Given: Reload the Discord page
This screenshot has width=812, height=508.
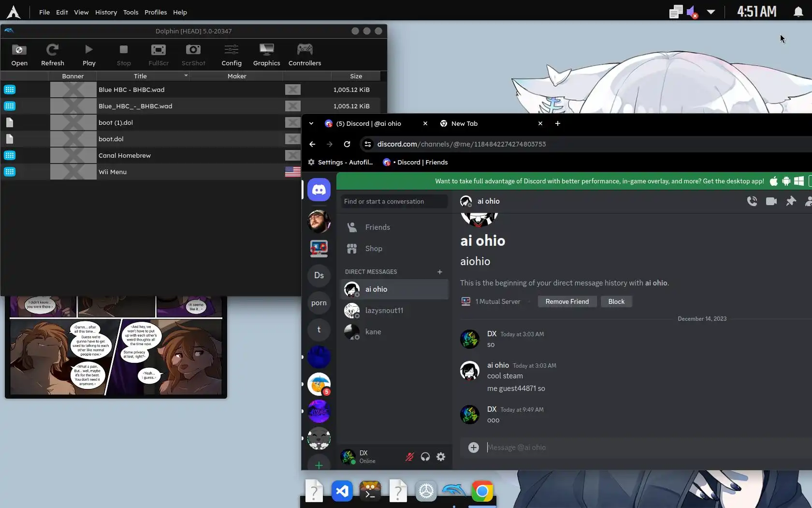Looking at the screenshot, I should pyautogui.click(x=347, y=144).
